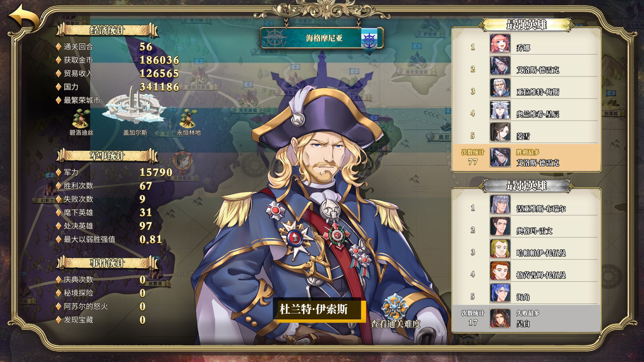Click the 经济统计 section header
644x362 pixels.
[x=107, y=31]
